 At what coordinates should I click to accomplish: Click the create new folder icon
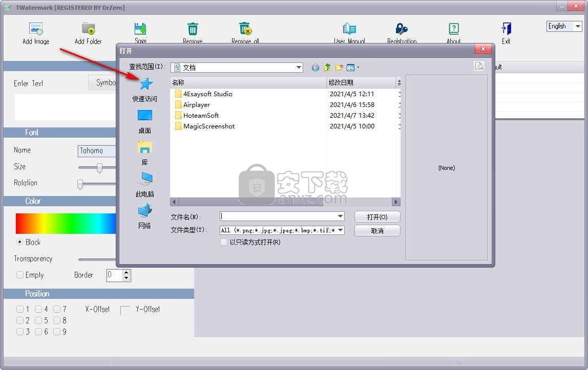click(x=339, y=68)
